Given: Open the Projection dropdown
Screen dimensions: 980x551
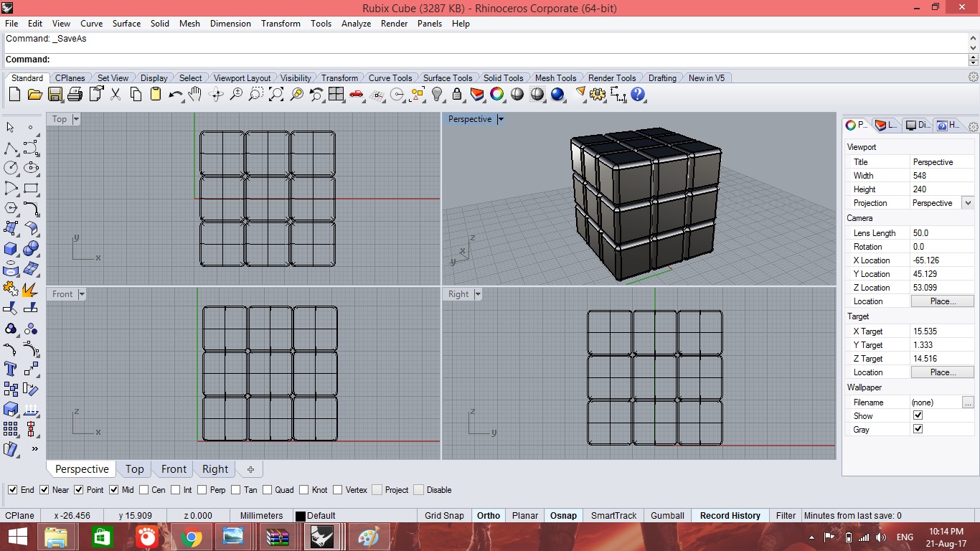Looking at the screenshot, I should pos(967,203).
